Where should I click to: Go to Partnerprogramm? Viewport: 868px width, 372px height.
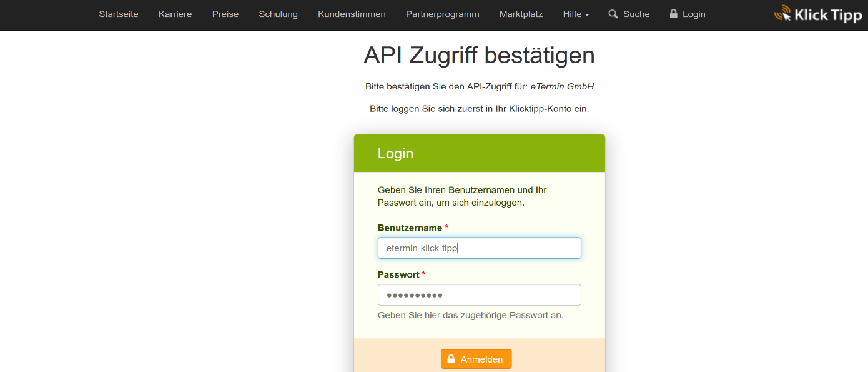point(443,14)
